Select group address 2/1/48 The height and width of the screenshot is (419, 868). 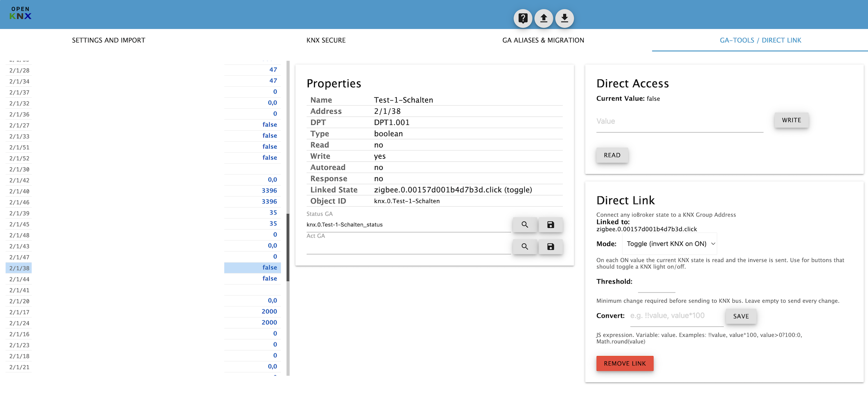coord(19,235)
